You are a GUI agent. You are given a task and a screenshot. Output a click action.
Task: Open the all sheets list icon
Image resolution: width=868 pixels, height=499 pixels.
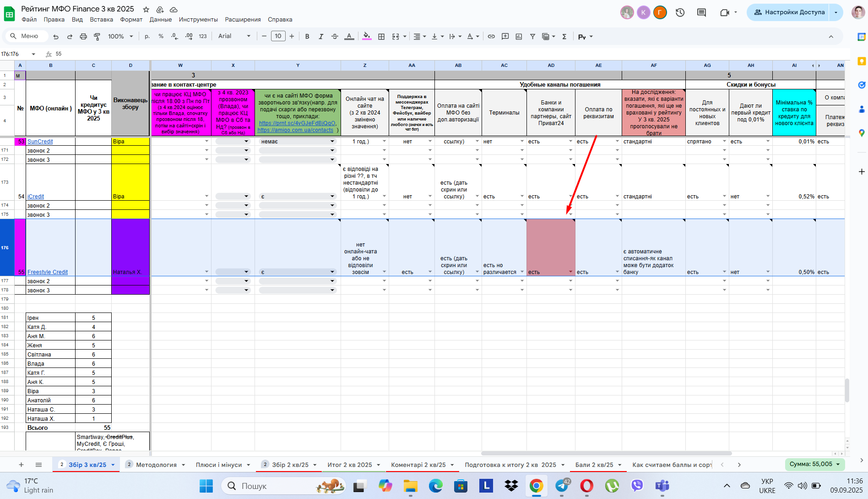[x=39, y=465]
